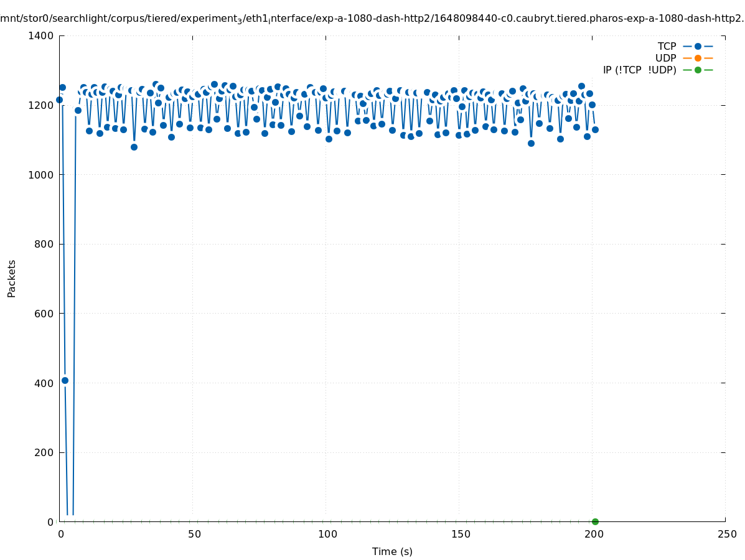This screenshot has height=560, width=745.
Task: Click the Time (s) x-axis label
Action: (x=392, y=551)
